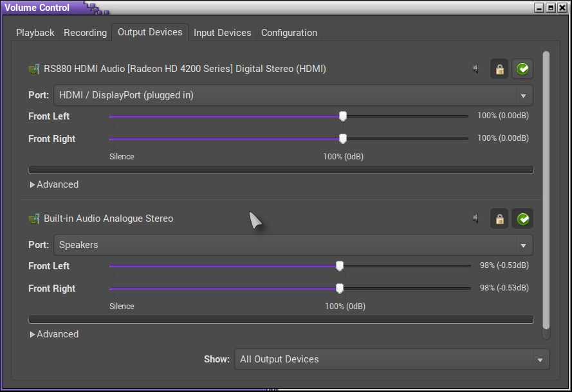
Task: Expand Advanced options under Built-in Audio
Action: point(54,334)
